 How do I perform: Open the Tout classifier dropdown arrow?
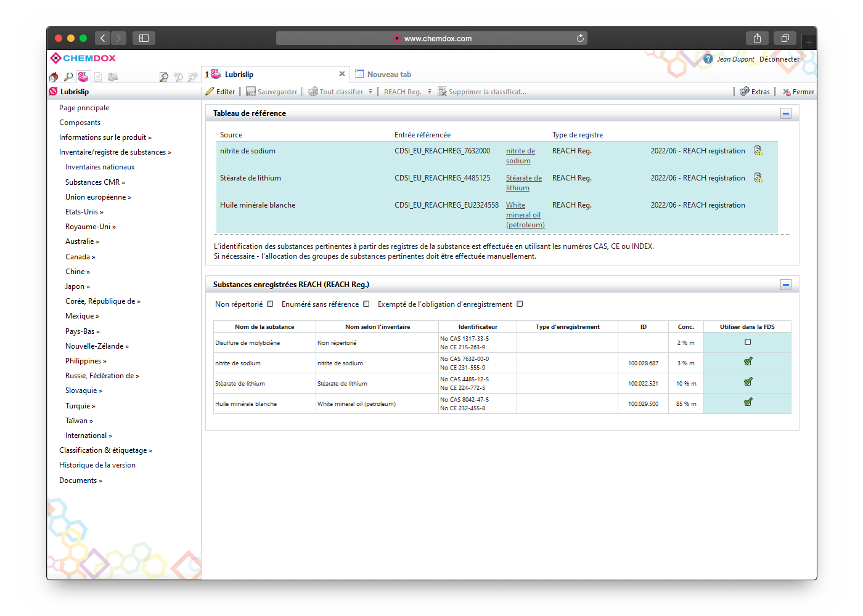tap(370, 92)
